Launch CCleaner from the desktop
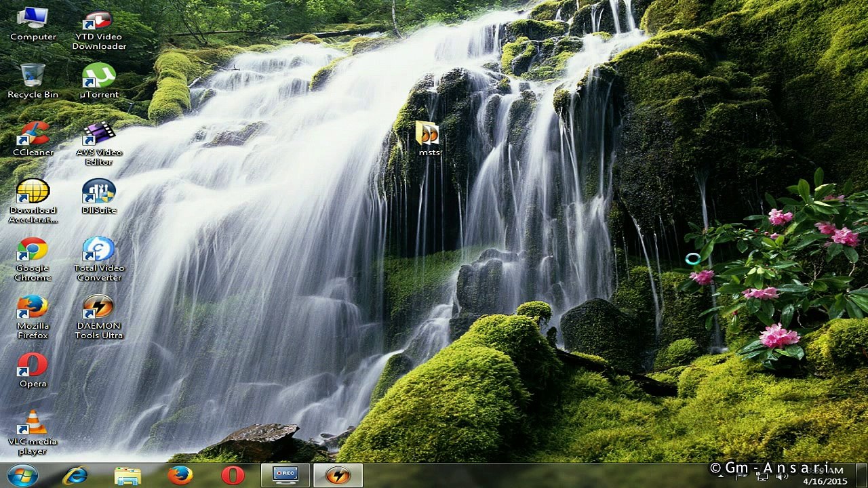This screenshot has width=868, height=488. click(33, 139)
